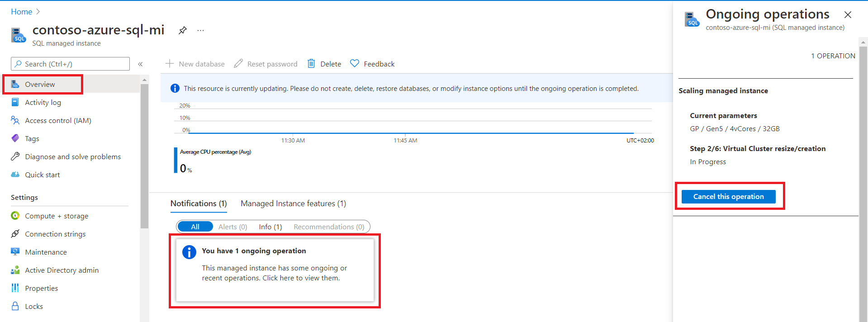Click the Maintenance icon
Image resolution: width=868 pixels, height=322 pixels.
[x=15, y=252]
